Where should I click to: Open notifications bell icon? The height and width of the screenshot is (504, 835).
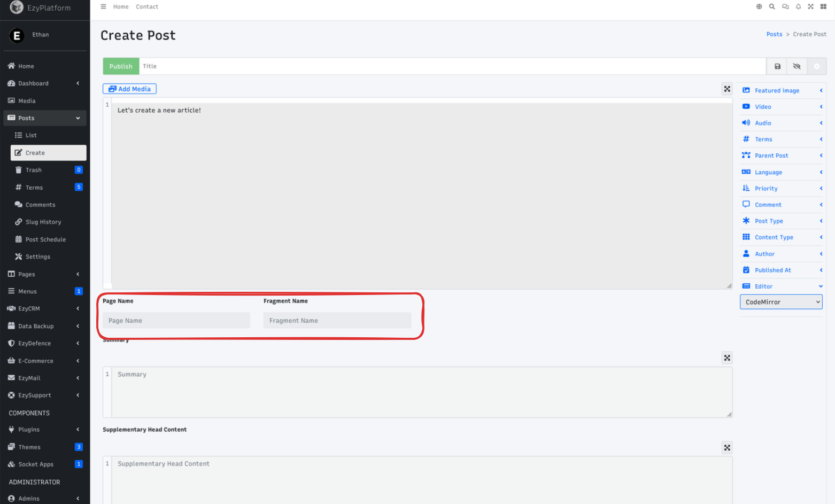[798, 7]
